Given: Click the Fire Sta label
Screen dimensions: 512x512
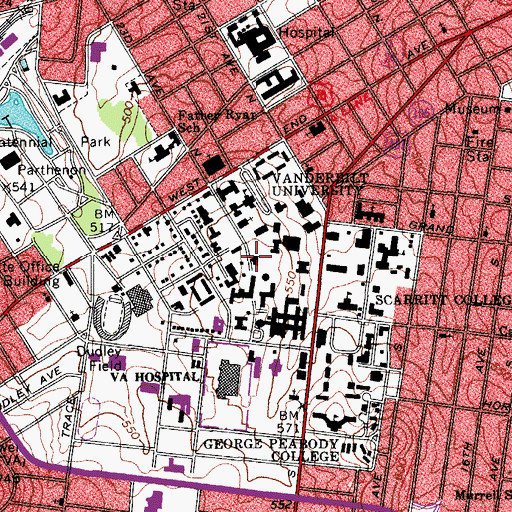Looking at the screenshot, I should 479,149.
